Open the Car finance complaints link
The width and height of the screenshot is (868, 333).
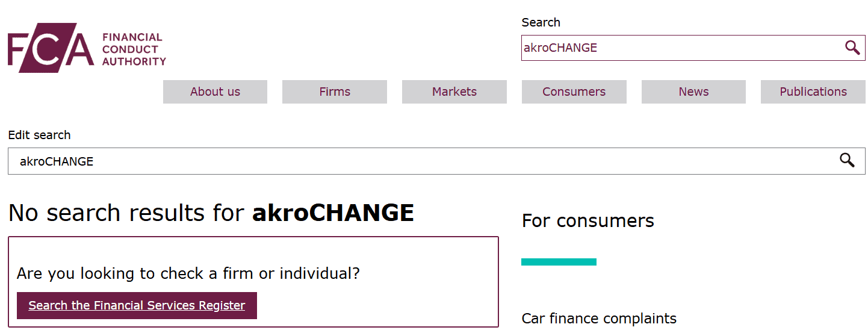(x=599, y=319)
